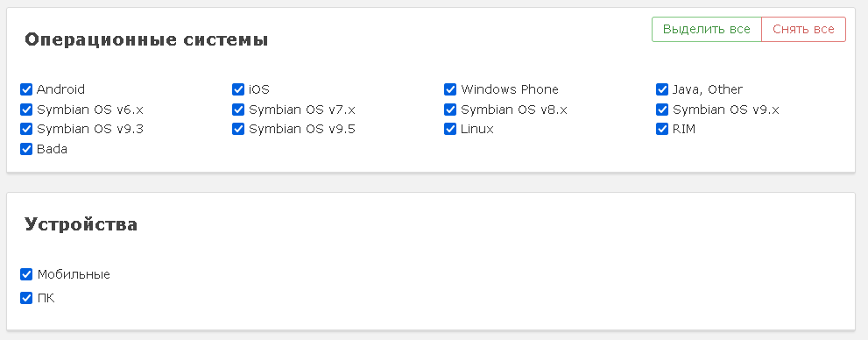Image resolution: width=868 pixels, height=340 pixels.
Task: Click the "Выделить все" button
Action: (x=706, y=29)
